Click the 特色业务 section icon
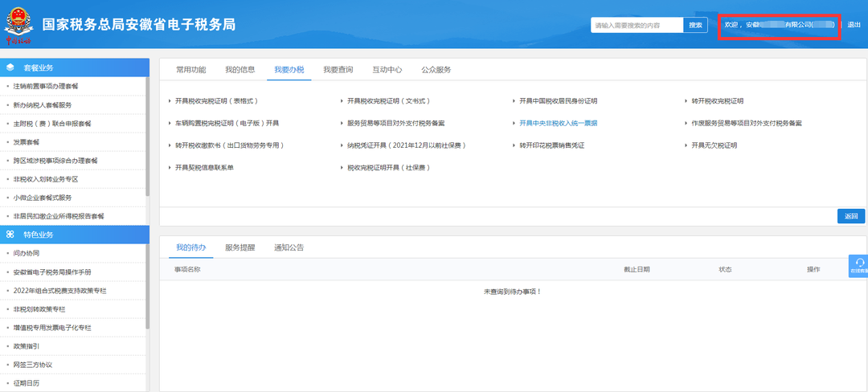 click(x=10, y=235)
